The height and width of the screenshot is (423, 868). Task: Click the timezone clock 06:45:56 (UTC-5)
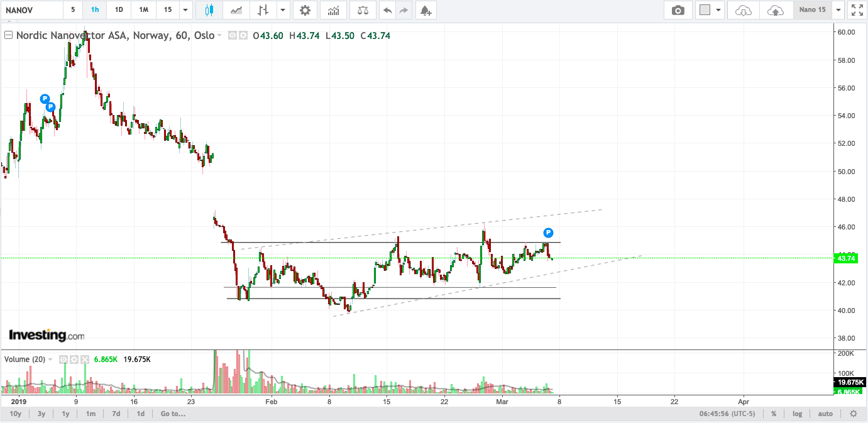point(728,414)
